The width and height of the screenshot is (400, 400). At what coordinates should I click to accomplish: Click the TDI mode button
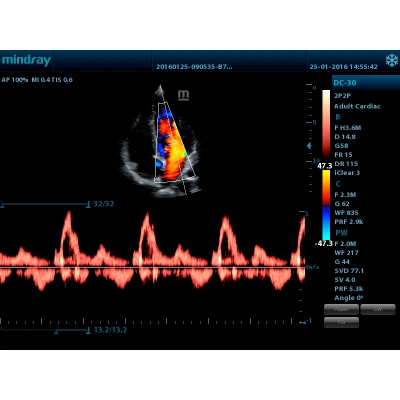click(x=341, y=322)
